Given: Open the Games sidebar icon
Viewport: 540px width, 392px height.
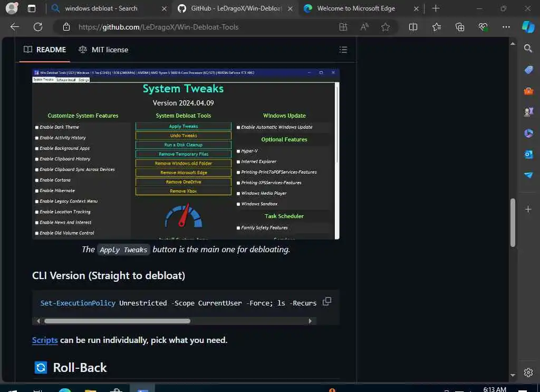Looking at the screenshot, I should 528,112.
